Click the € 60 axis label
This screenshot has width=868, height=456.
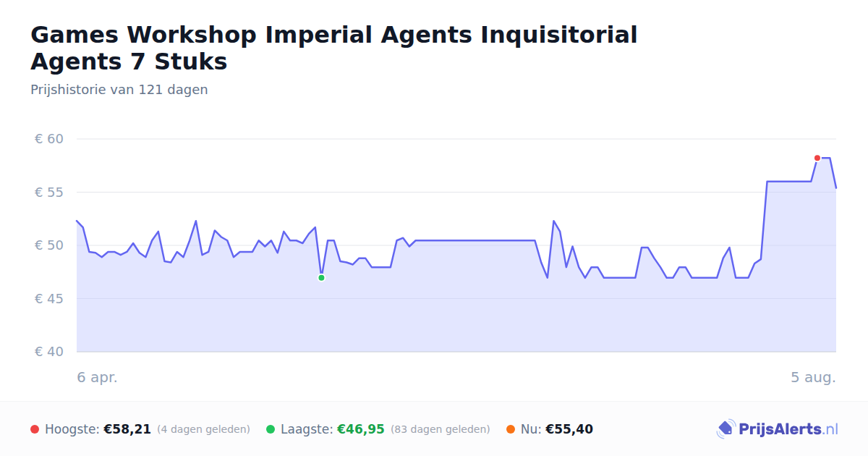click(49, 139)
